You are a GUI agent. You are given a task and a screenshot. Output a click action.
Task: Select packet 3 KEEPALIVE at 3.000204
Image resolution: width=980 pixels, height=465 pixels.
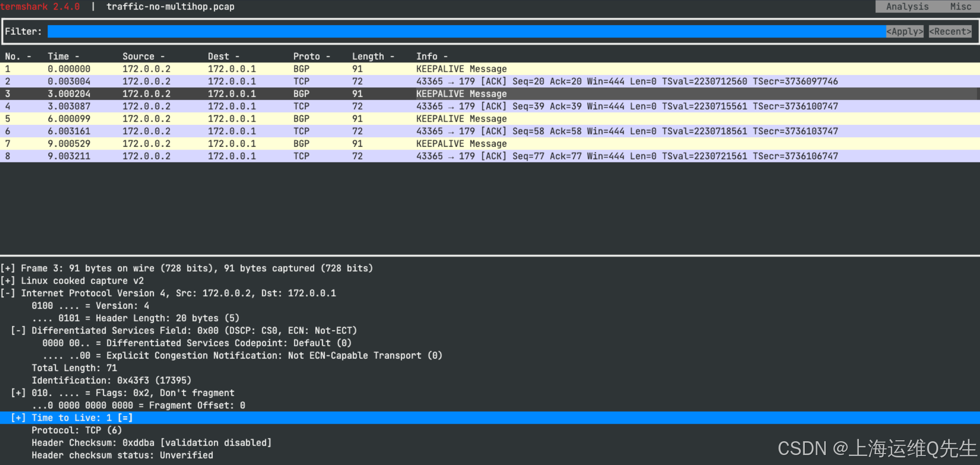[490, 94]
